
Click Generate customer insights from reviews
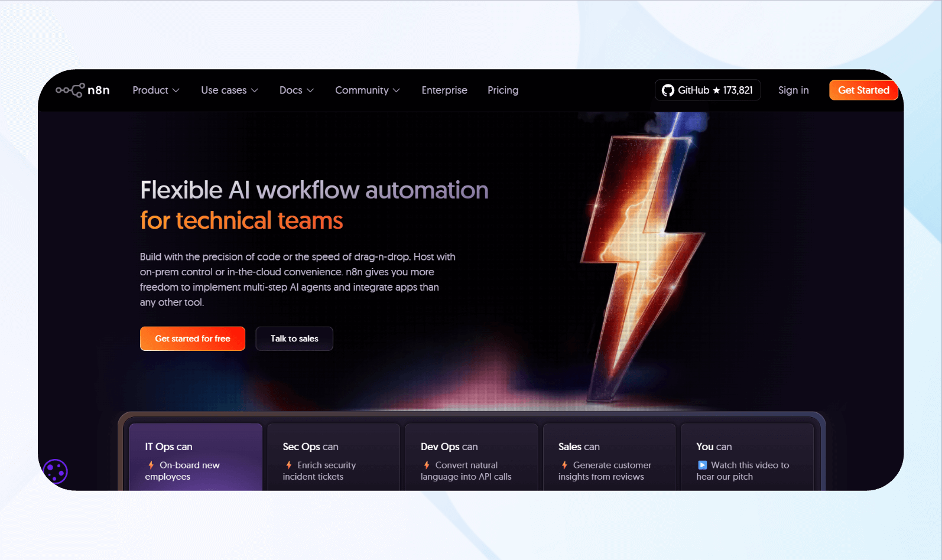[605, 471]
